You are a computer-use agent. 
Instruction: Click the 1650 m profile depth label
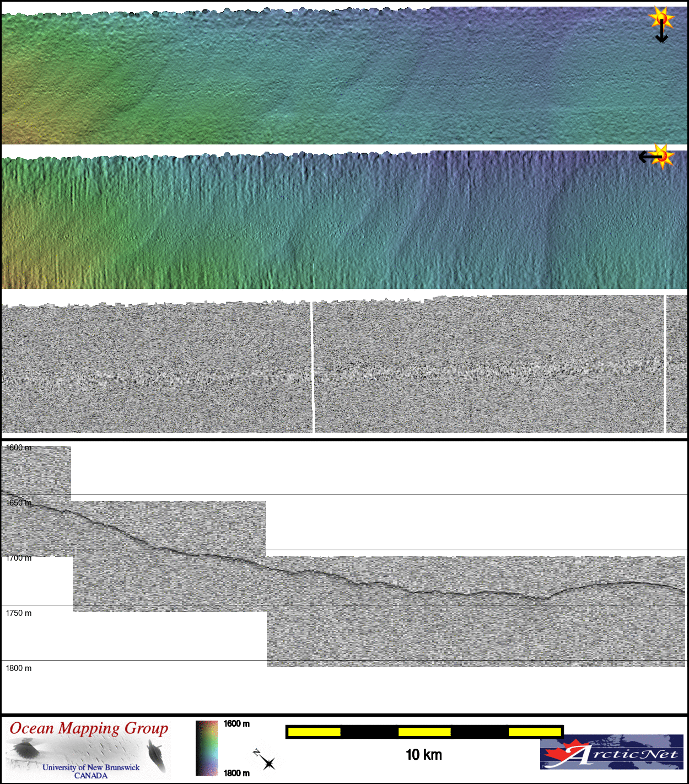click(19, 503)
